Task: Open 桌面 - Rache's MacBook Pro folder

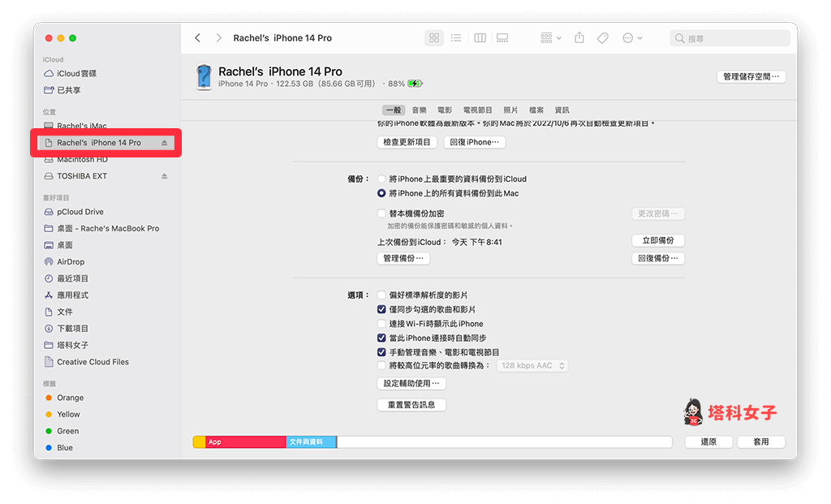Action: coord(108,228)
